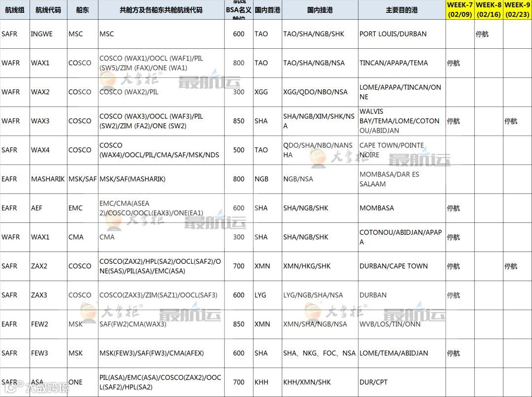The width and height of the screenshot is (532, 397).
Task: Click the COSCO (WAX1)/OOCL (WAF1)/PIL cell
Action: [161, 63]
